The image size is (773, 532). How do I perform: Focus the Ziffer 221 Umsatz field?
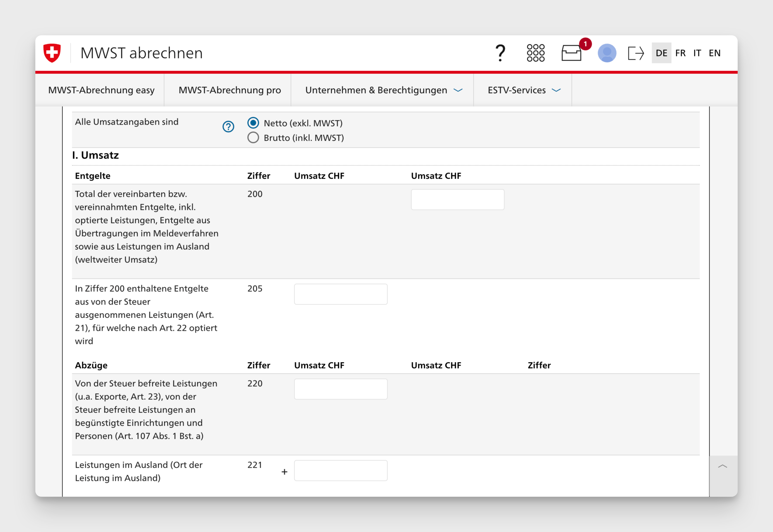pos(341,471)
